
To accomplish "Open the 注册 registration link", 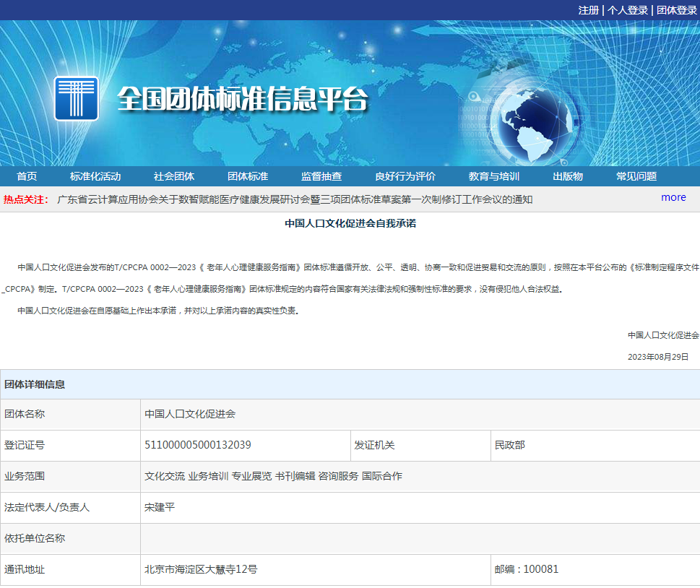I will coord(589,10).
